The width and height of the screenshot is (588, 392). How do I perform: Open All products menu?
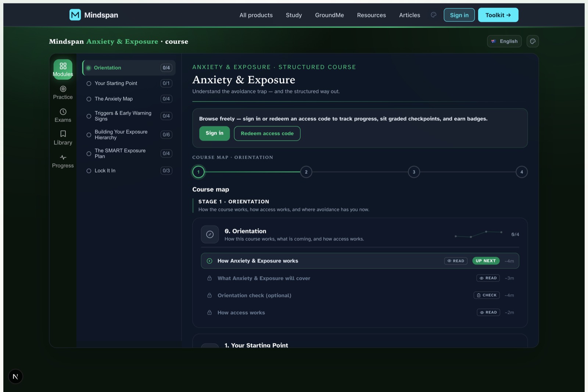256,15
